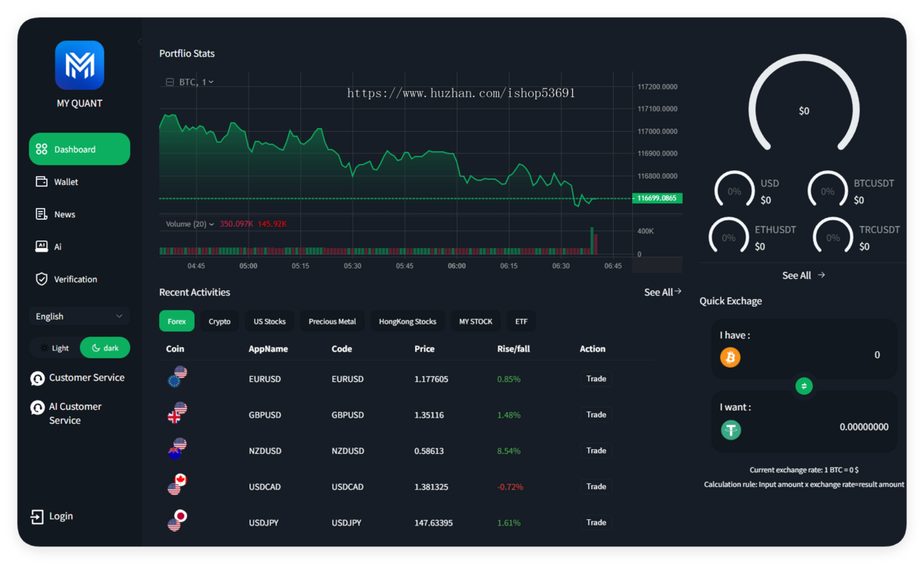This screenshot has width=924, height=564.
Task: Click the Bitcoin coin icon in I have
Action: (730, 358)
